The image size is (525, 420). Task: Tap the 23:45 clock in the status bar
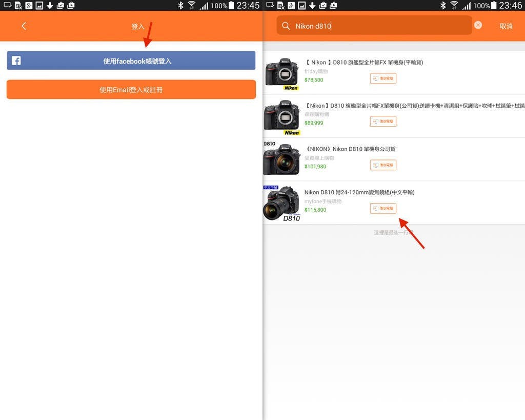(248, 5)
